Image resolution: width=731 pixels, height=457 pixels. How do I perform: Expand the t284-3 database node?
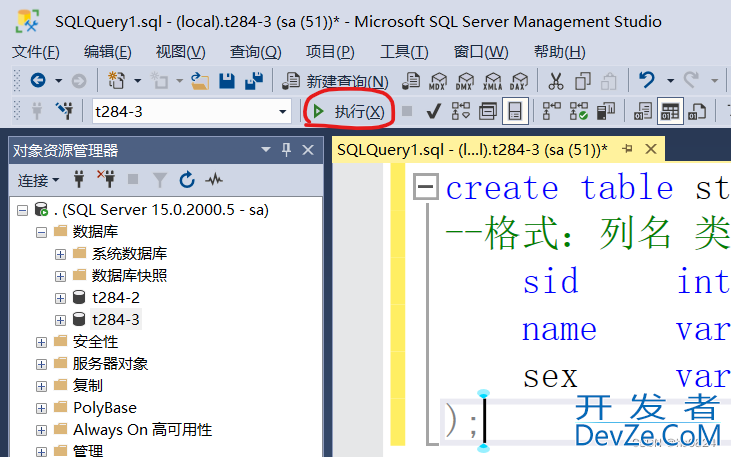(x=60, y=320)
